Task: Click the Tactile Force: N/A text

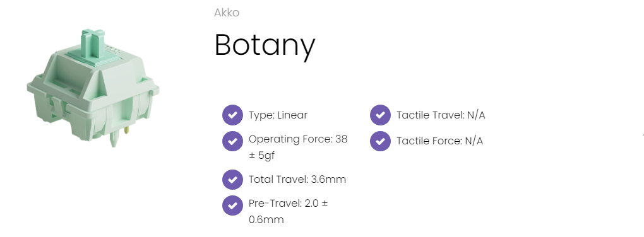Action: click(x=439, y=141)
